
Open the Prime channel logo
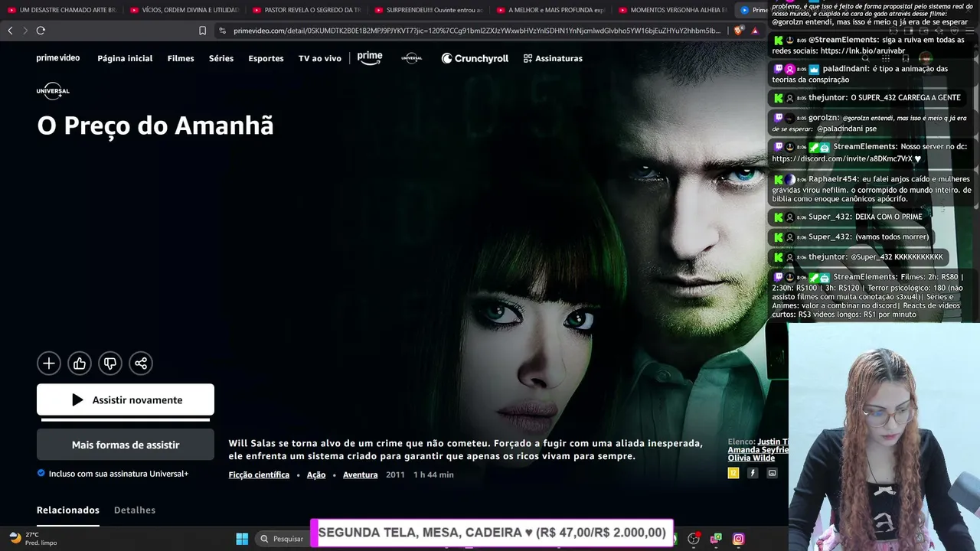[370, 58]
